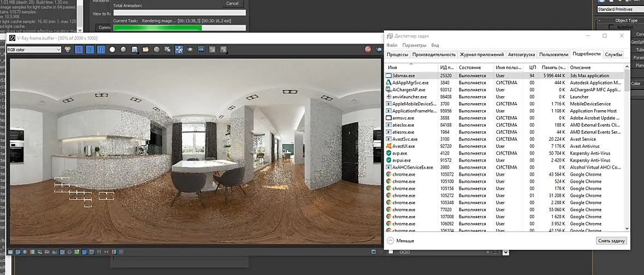
Task: Click Task Manager scroll-up arrow
Action: (627, 66)
